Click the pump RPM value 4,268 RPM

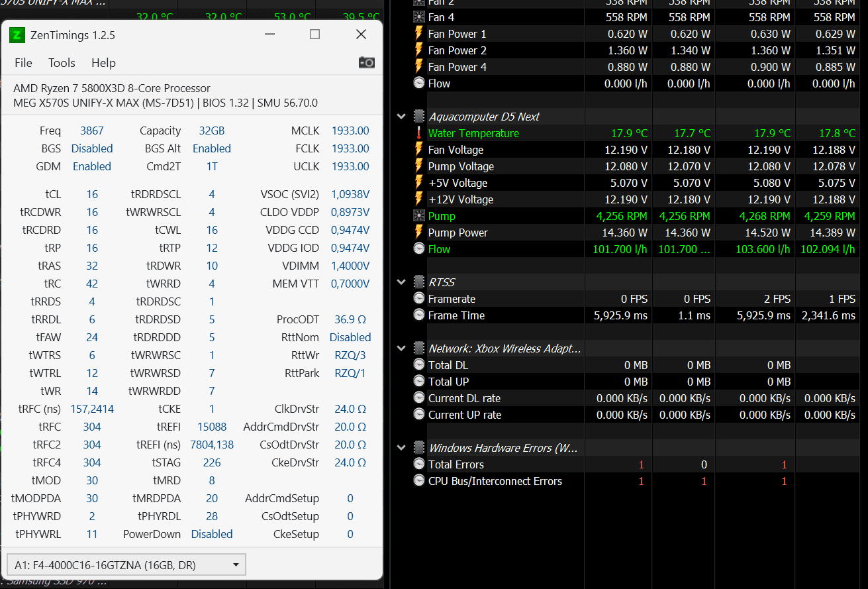click(765, 216)
